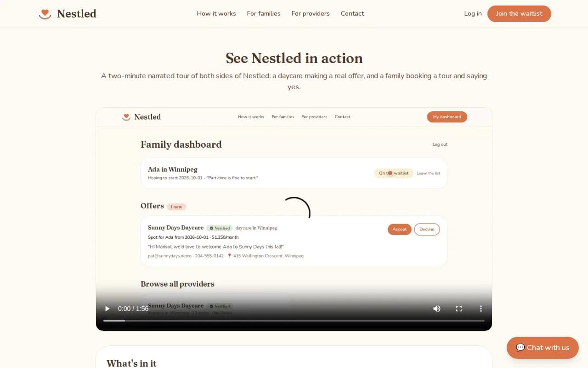Viewport: 588px width, 368px height.
Task: Enter fullscreen mode for the video
Action: (x=459, y=309)
